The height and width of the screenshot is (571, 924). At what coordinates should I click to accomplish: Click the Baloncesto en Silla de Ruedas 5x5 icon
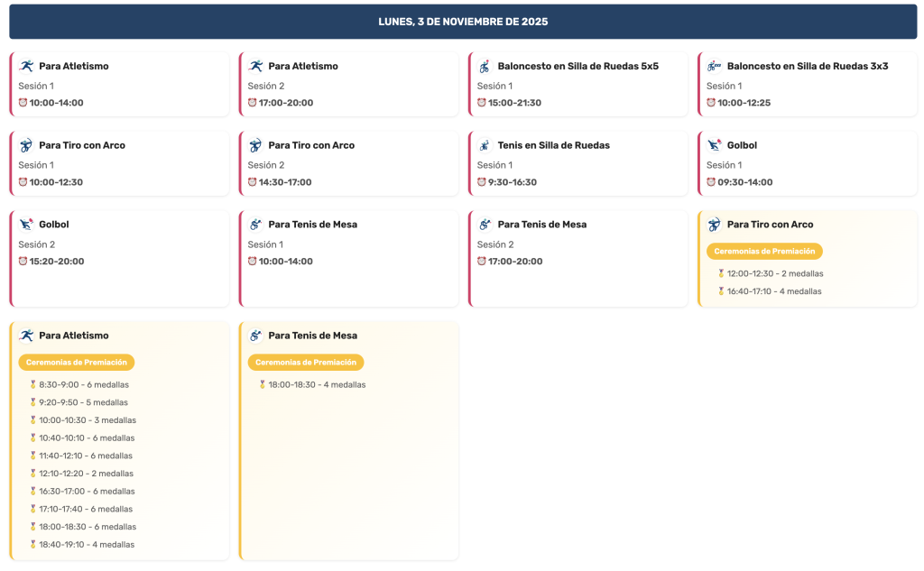pos(485,66)
